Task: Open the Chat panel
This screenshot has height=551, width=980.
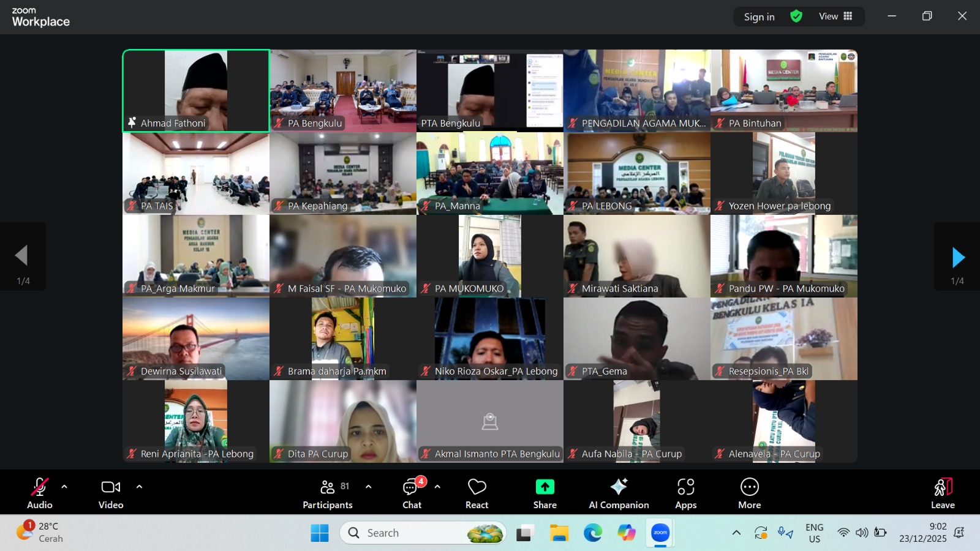Action: pos(412,493)
